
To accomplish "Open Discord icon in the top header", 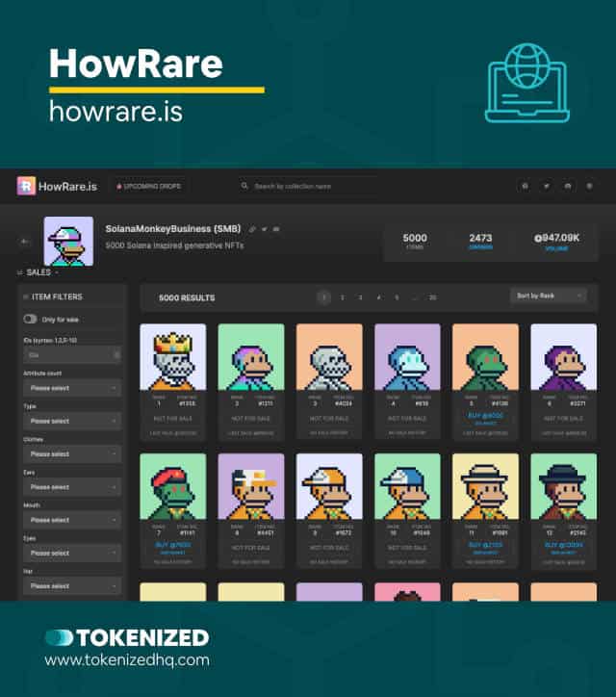I will 568,186.
